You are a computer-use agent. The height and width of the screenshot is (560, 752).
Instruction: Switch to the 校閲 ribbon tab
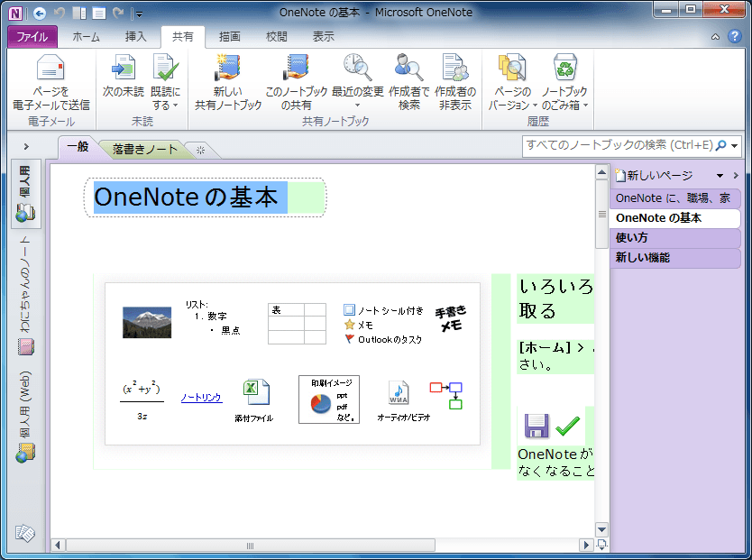(x=276, y=37)
